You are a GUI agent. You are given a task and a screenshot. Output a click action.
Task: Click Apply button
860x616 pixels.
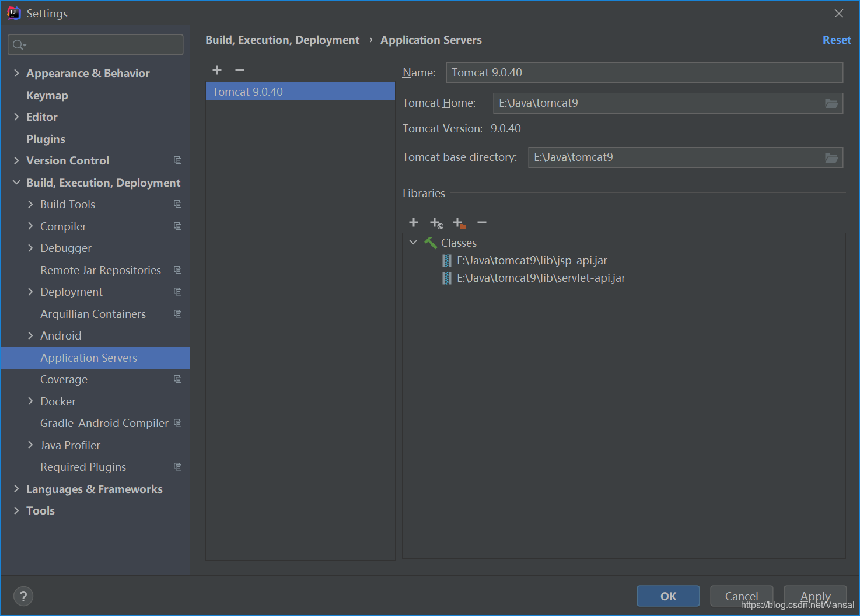815,596
